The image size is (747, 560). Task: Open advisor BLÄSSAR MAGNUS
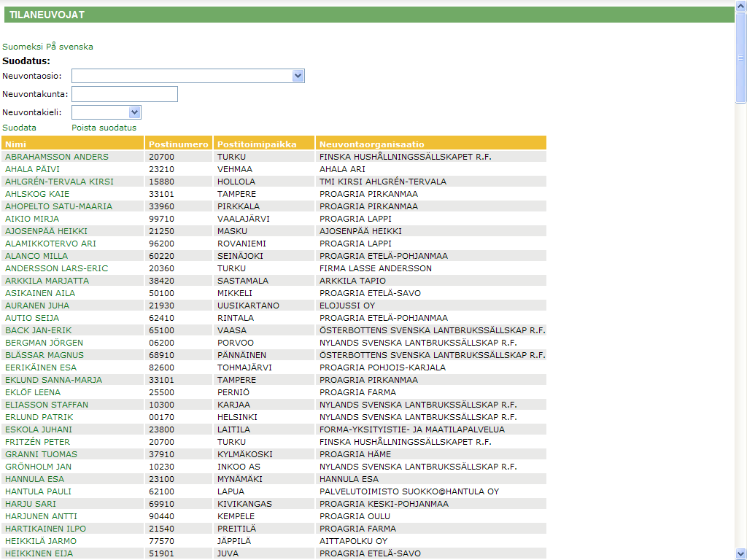tap(44, 355)
